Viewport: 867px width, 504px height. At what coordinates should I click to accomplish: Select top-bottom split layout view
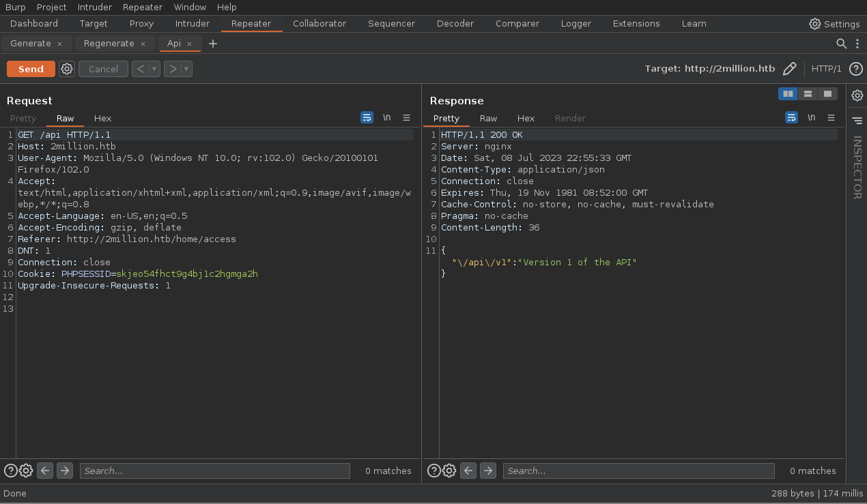click(x=808, y=93)
